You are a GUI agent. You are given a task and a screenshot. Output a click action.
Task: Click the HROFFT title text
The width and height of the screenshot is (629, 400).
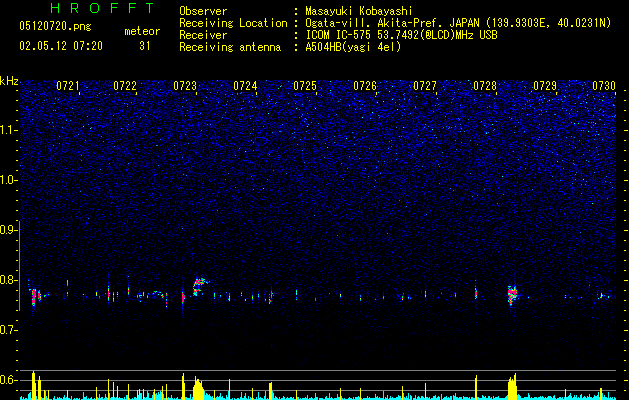tap(103, 8)
